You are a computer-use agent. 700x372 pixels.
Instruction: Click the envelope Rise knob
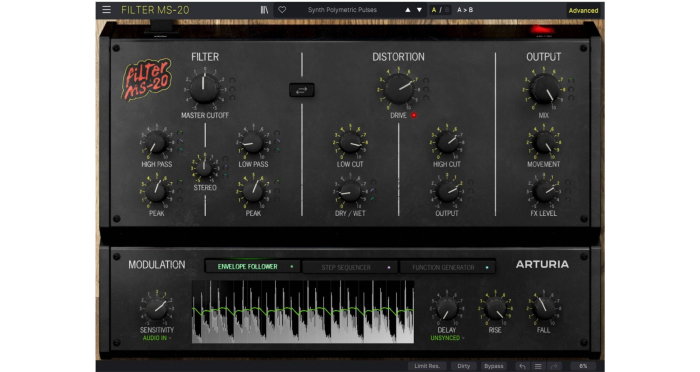(495, 309)
